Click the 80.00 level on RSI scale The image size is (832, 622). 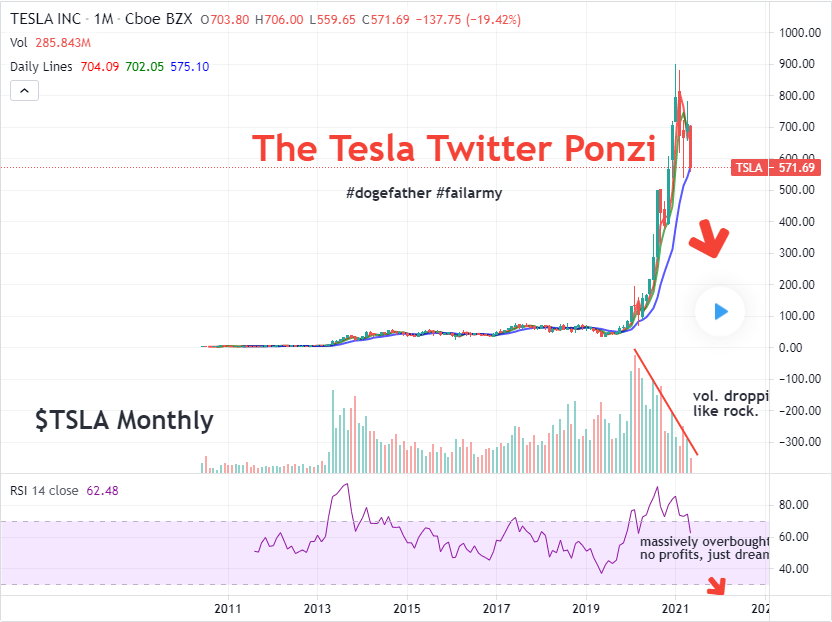[x=794, y=505]
